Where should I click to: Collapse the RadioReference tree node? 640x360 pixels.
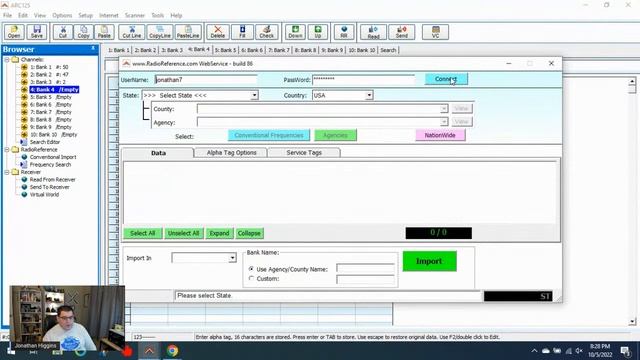(7, 150)
